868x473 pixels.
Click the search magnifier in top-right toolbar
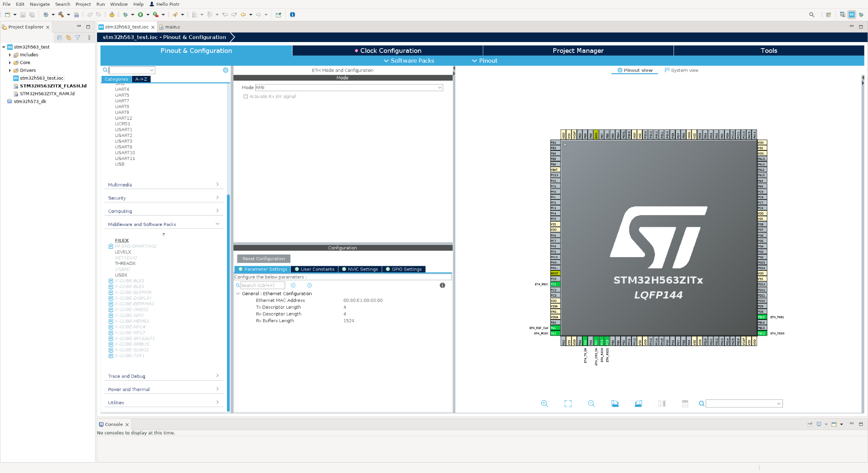tap(812, 15)
